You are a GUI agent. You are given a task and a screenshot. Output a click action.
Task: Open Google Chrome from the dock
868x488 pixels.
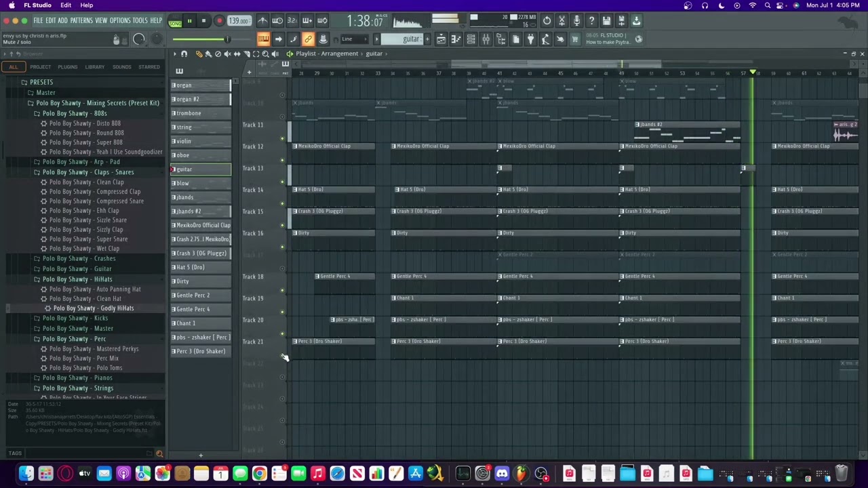tap(259, 473)
